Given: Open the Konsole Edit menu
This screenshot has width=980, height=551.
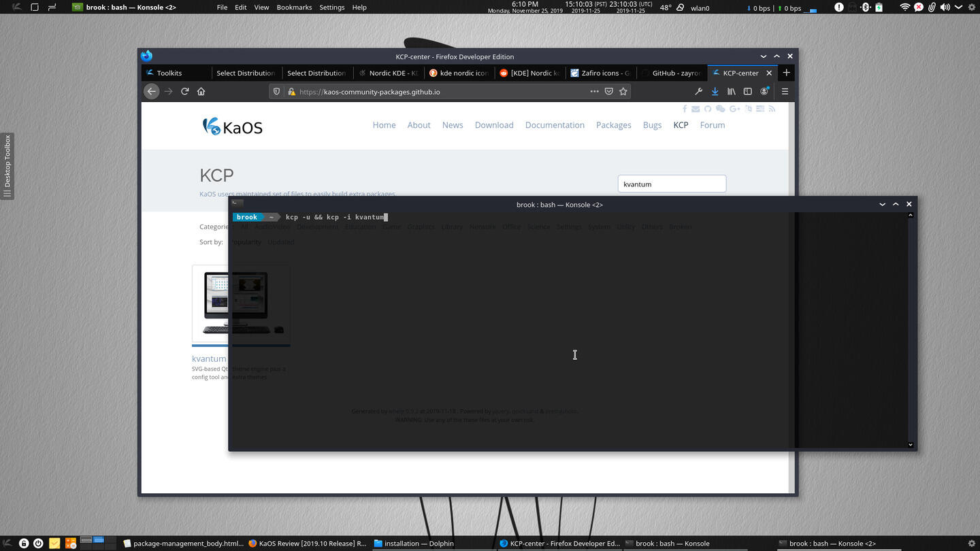Looking at the screenshot, I should pyautogui.click(x=241, y=7).
